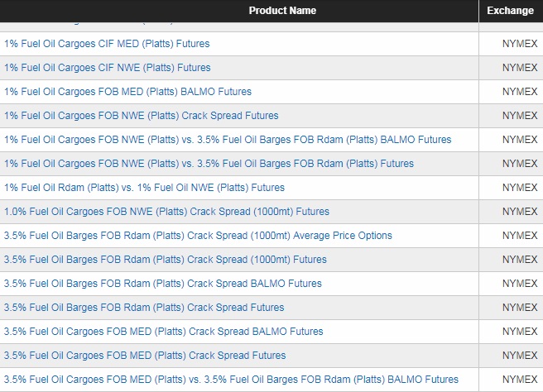Image resolution: width=543 pixels, height=392 pixels.
Task: Open 1% FOB NWE vs. 3.5% Barges Rdam Futures (non-BALMO)
Action: tap(209, 163)
